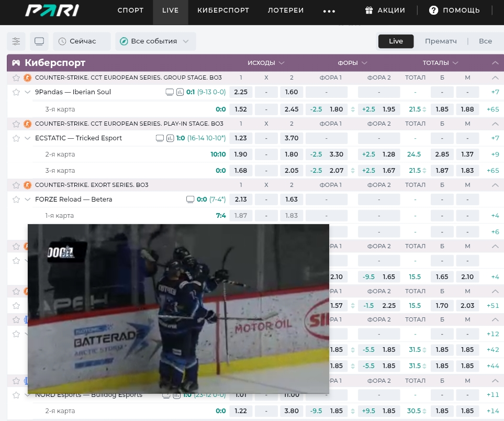Open video stream for FORZE Reload — Betera

[191, 200]
